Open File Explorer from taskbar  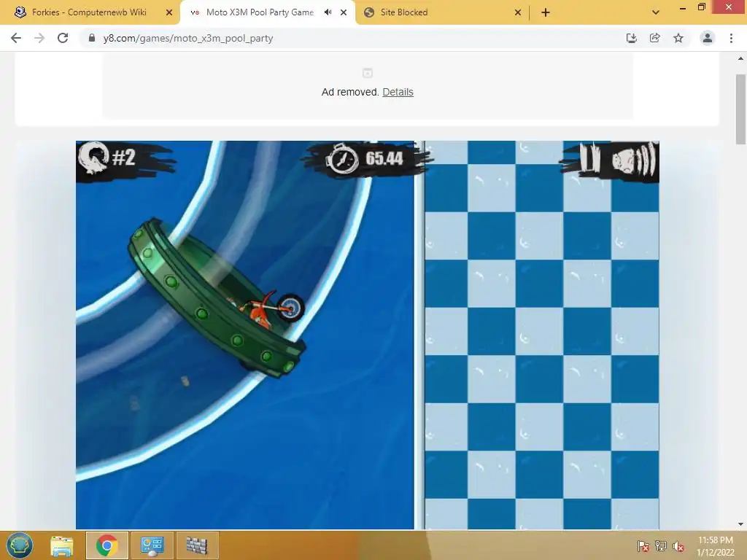(x=62, y=545)
